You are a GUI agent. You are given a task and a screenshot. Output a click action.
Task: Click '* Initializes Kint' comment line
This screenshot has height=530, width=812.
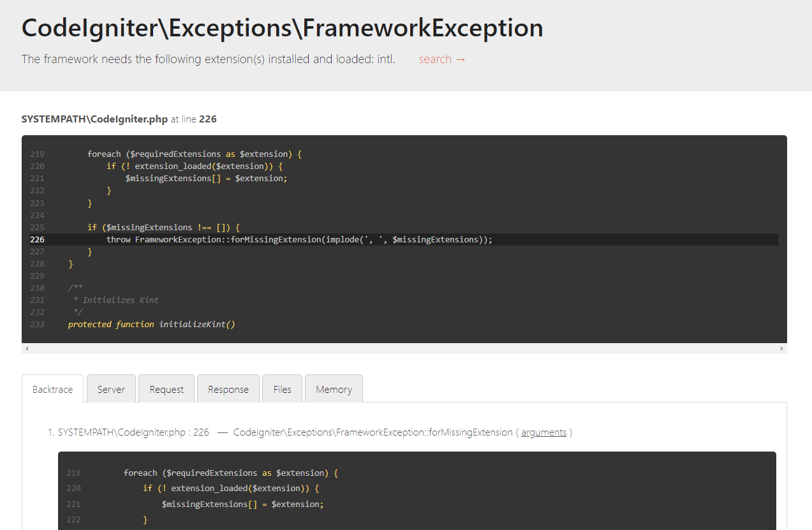(x=116, y=300)
